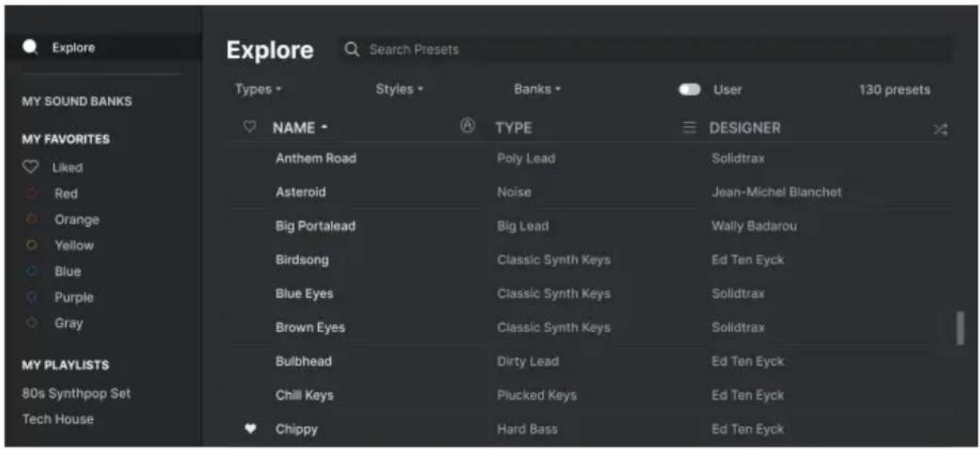Select My Sound Banks in the sidebar

tap(77, 101)
